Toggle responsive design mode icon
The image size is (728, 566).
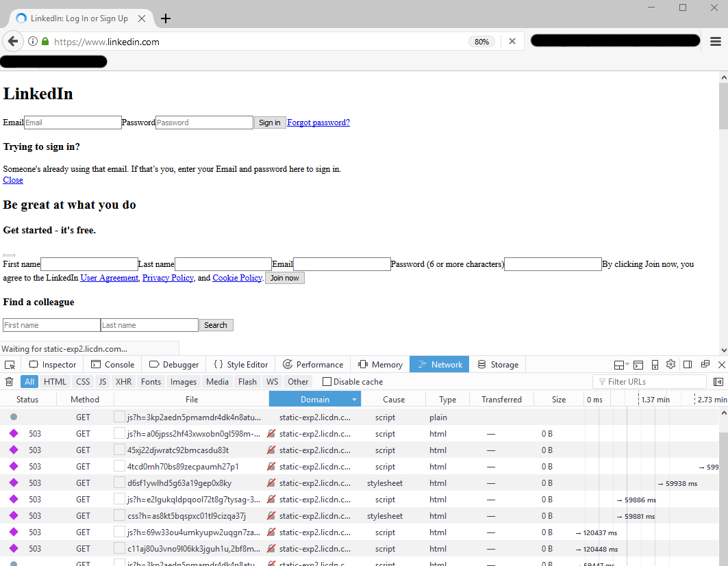tap(655, 365)
